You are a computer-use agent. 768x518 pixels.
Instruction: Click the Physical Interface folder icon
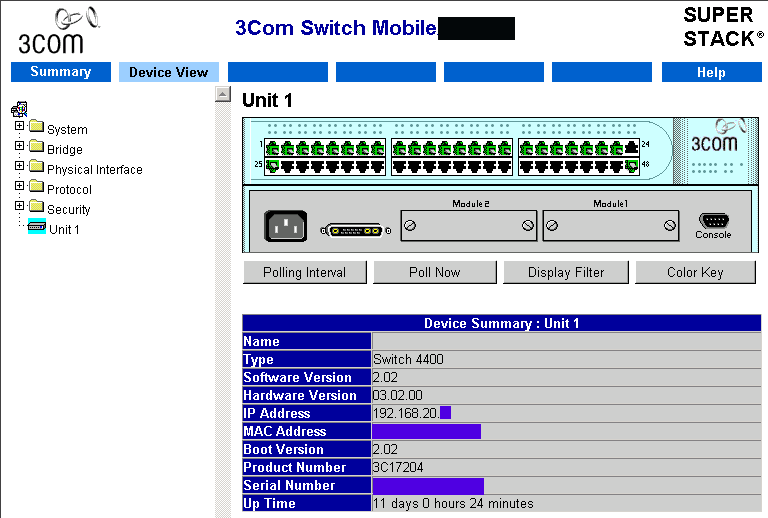[36, 166]
